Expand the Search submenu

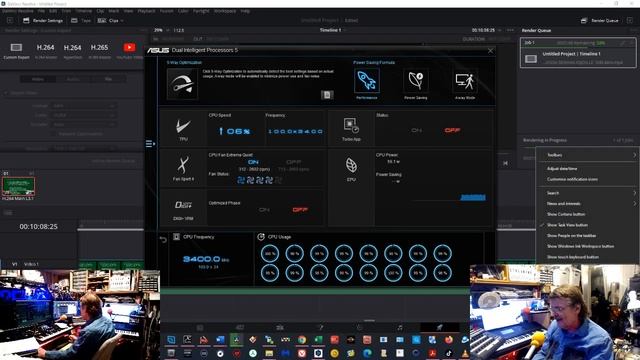(588, 193)
